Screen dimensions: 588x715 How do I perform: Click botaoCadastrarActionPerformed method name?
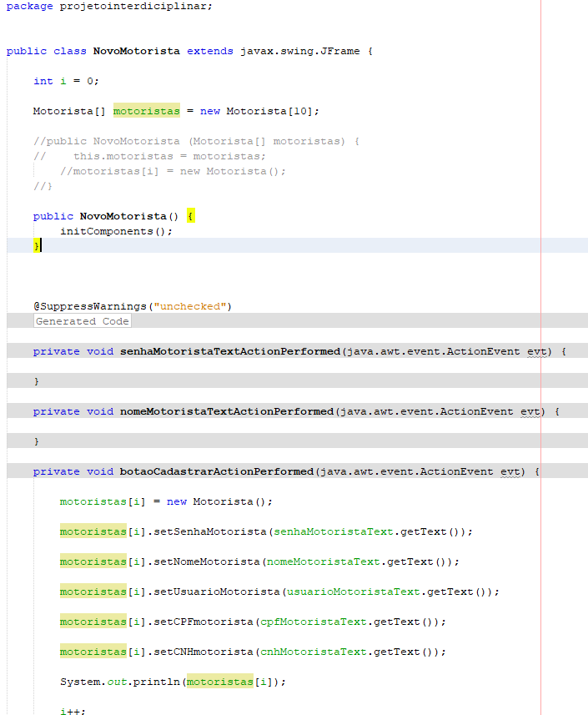[217, 471]
